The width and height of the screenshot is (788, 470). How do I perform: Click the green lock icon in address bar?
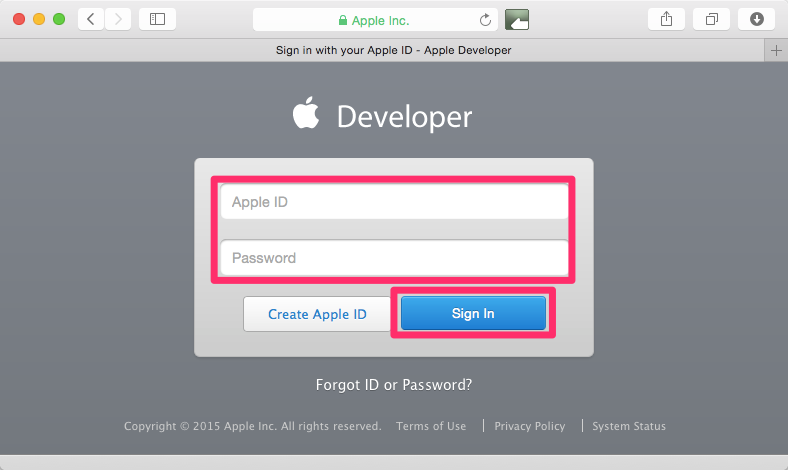[343, 21]
